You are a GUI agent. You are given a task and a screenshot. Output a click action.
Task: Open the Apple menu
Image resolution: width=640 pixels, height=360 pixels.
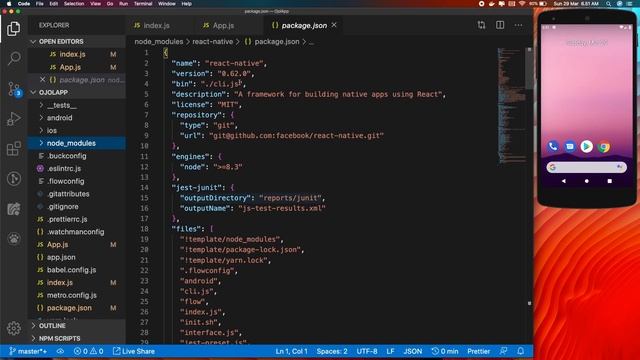click(9, 4)
